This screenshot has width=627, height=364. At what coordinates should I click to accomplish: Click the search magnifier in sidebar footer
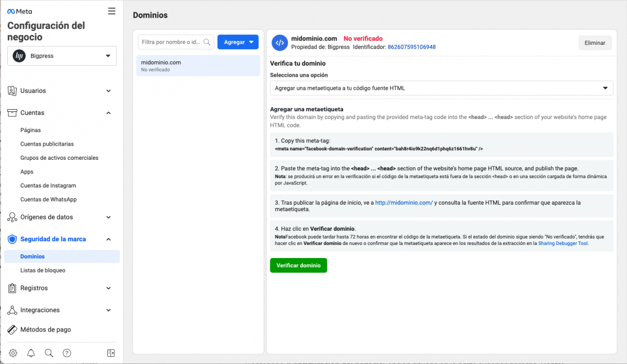tap(49, 353)
